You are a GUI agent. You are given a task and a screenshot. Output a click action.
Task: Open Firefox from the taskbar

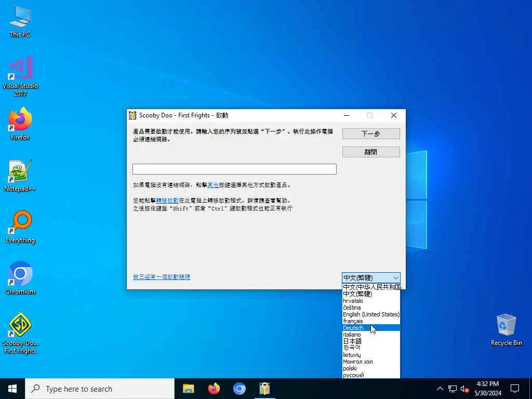pos(214,389)
